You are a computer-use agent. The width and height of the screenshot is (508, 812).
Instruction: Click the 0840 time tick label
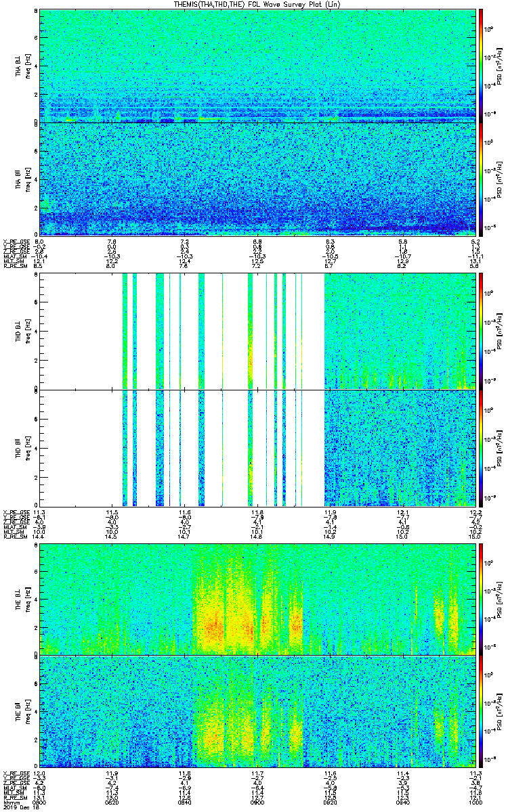coord(185,802)
